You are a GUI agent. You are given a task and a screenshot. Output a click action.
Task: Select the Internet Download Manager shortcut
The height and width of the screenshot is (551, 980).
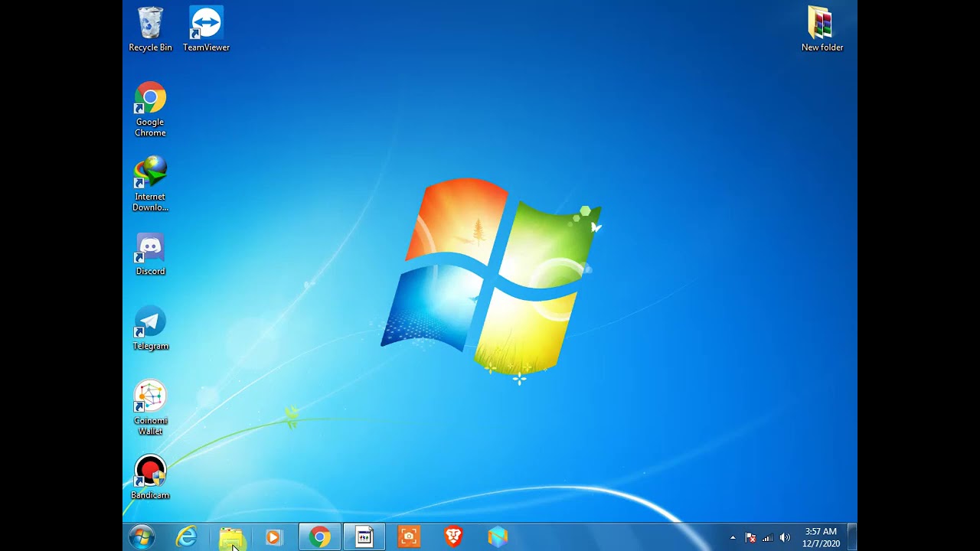[x=150, y=184]
